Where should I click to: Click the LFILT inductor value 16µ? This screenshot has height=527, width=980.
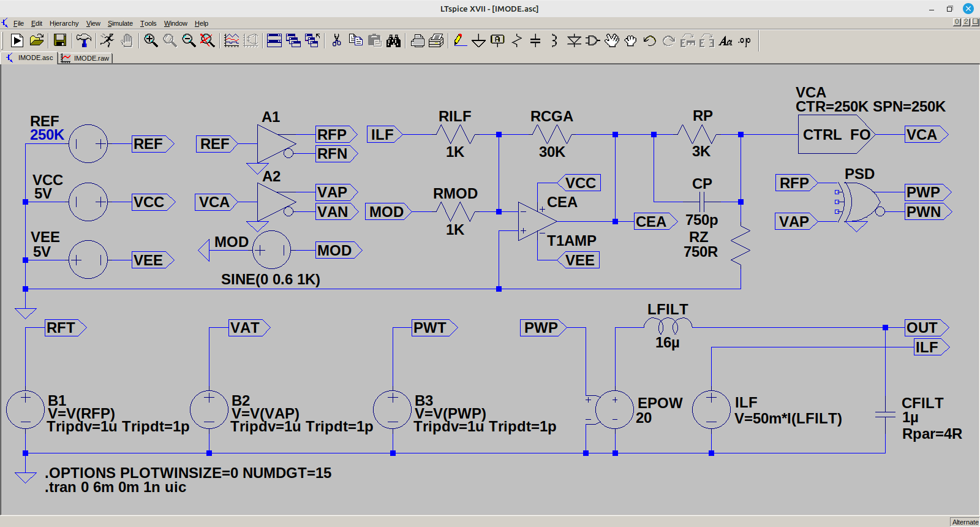[668, 343]
